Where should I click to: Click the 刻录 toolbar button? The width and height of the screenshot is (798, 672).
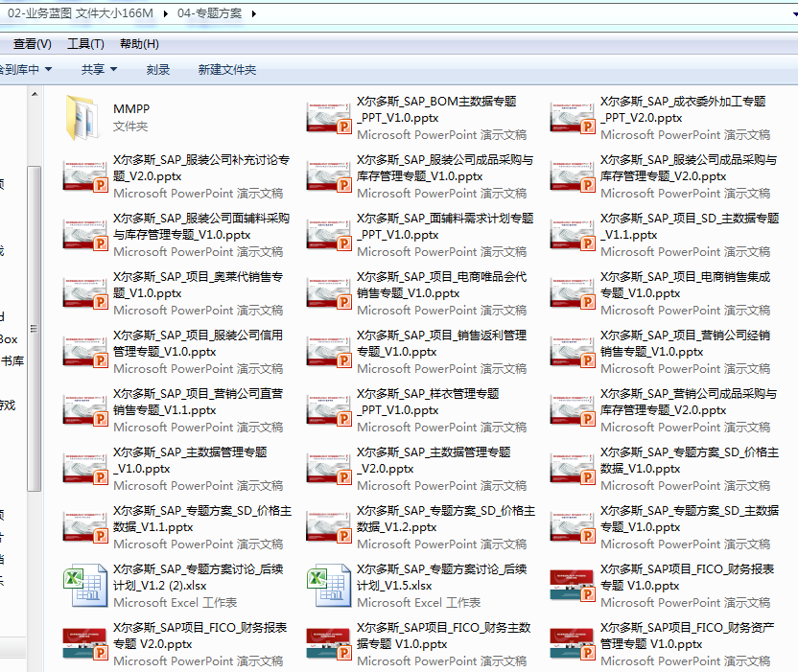157,70
